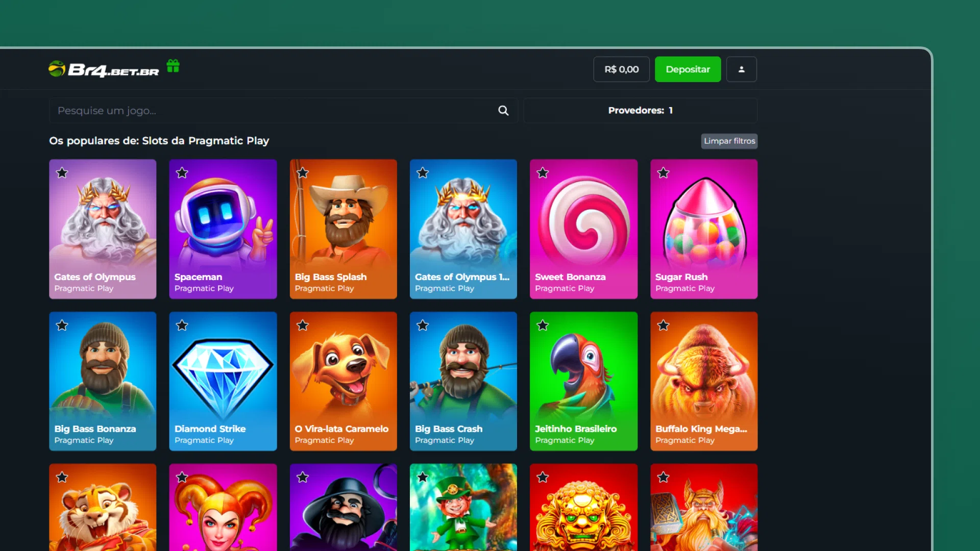The width and height of the screenshot is (980, 551).
Task: Click the heading Os populares de: Slots da Pragmatic Play
Action: (x=159, y=141)
